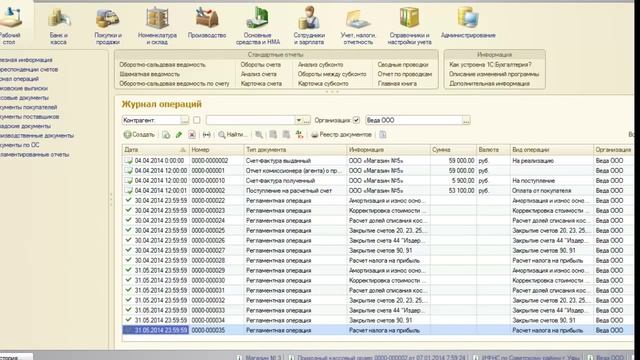Click the Номер column header

click(x=216, y=150)
